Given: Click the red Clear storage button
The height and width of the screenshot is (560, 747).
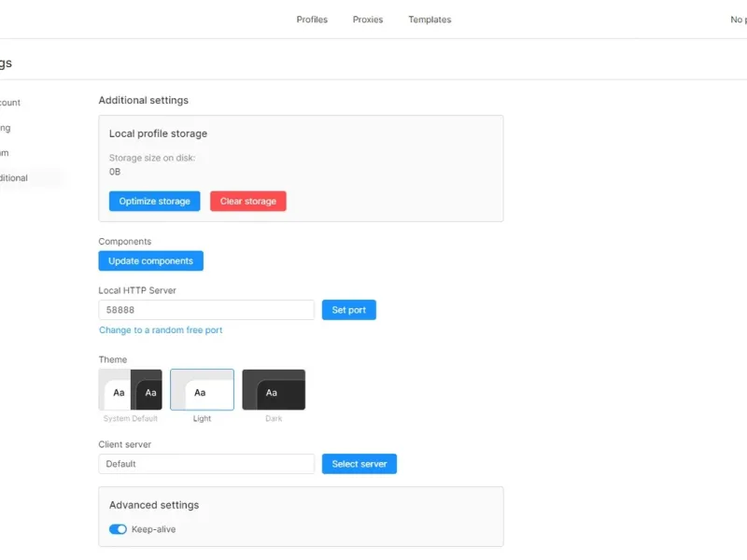Looking at the screenshot, I should pyautogui.click(x=247, y=201).
